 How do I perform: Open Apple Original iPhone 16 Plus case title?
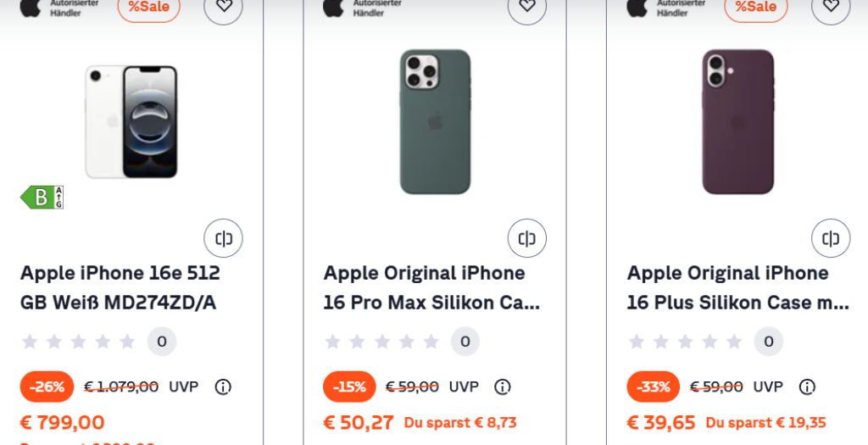click(x=737, y=287)
